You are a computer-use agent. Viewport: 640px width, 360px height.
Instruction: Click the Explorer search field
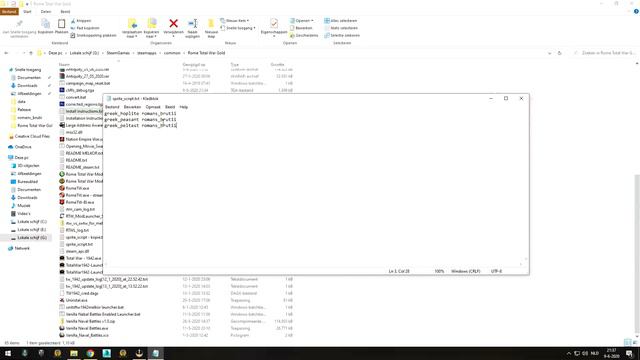(605, 53)
